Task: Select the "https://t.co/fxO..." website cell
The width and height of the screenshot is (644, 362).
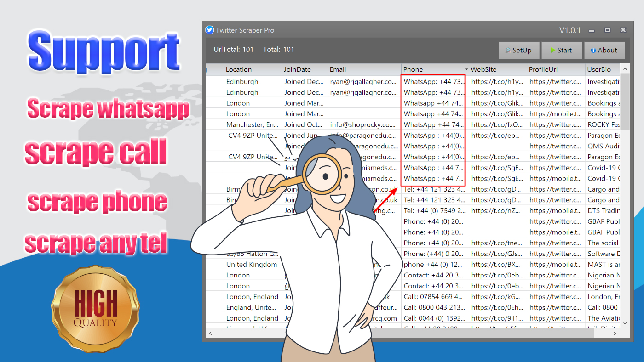Action: click(498, 124)
